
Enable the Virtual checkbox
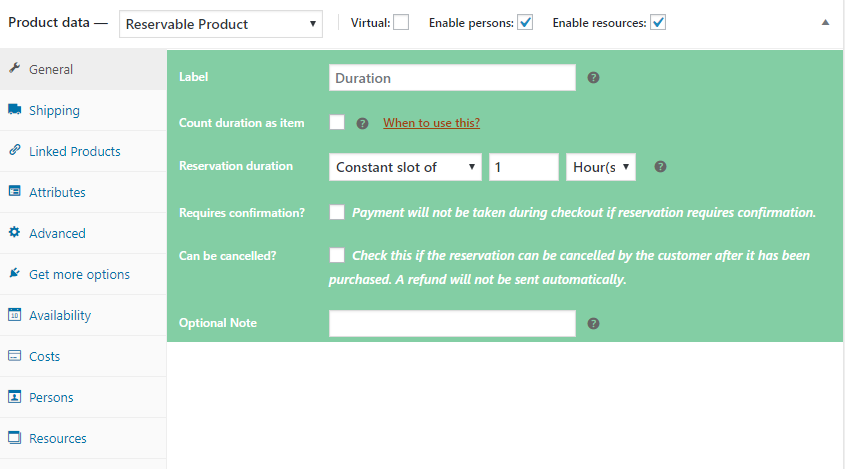point(401,23)
